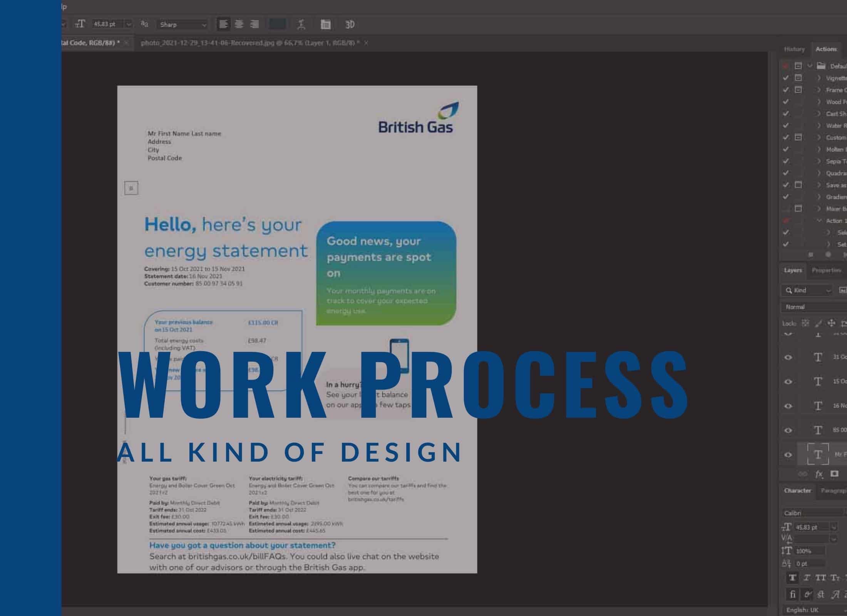Enable Faux Bold in Character panel
The image size is (847, 616).
792,578
